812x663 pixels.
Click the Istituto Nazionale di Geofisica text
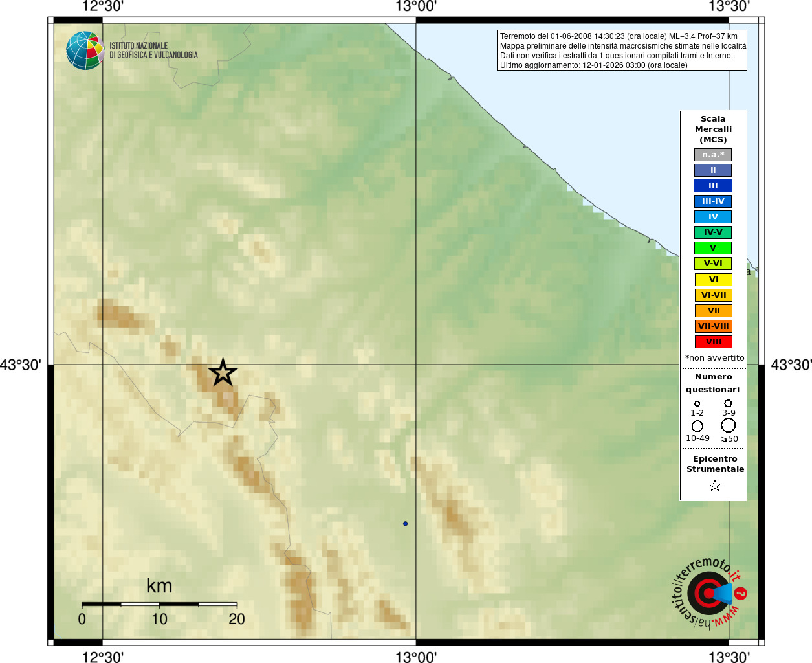(x=153, y=51)
